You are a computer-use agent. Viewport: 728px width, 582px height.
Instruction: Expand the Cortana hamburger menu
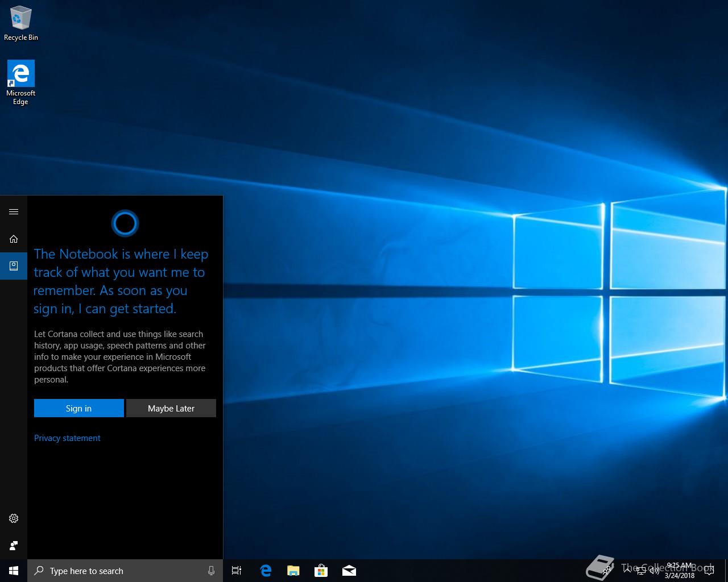pos(14,211)
